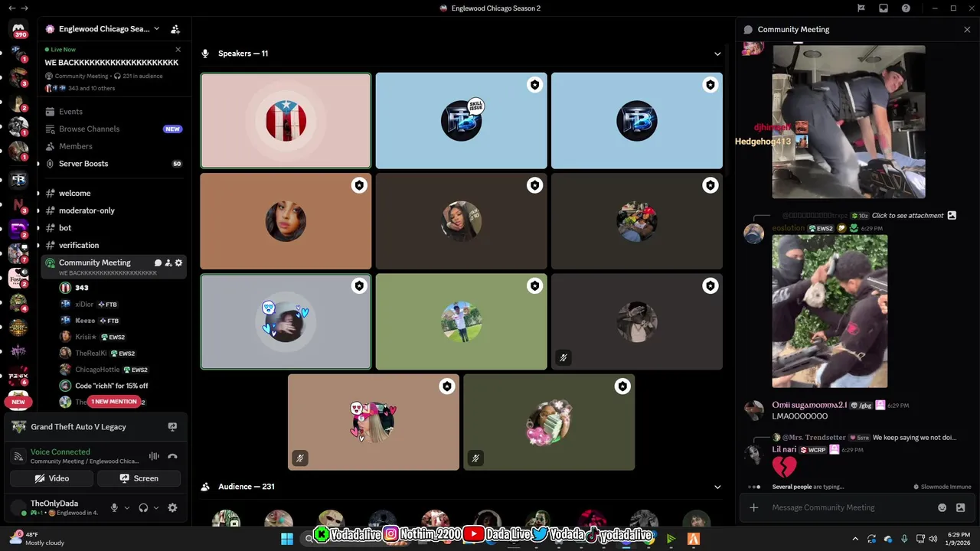This screenshot has width=980, height=551.
Task: Show hidden system tray icons chevron
Action: tap(855, 539)
